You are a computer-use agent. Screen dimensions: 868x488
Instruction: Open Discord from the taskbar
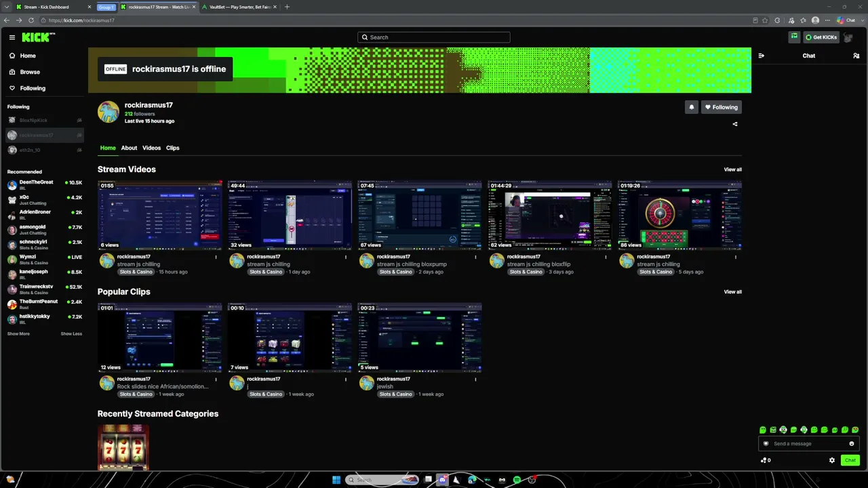click(442, 480)
